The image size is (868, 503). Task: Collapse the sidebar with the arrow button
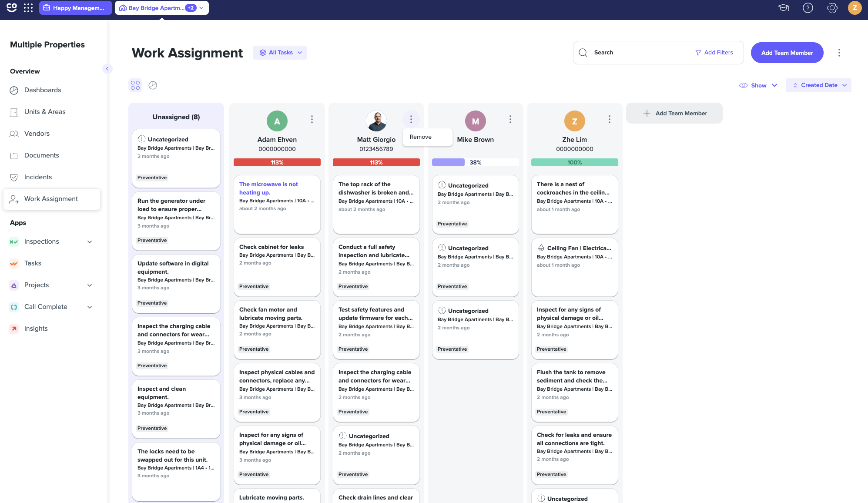(x=107, y=69)
